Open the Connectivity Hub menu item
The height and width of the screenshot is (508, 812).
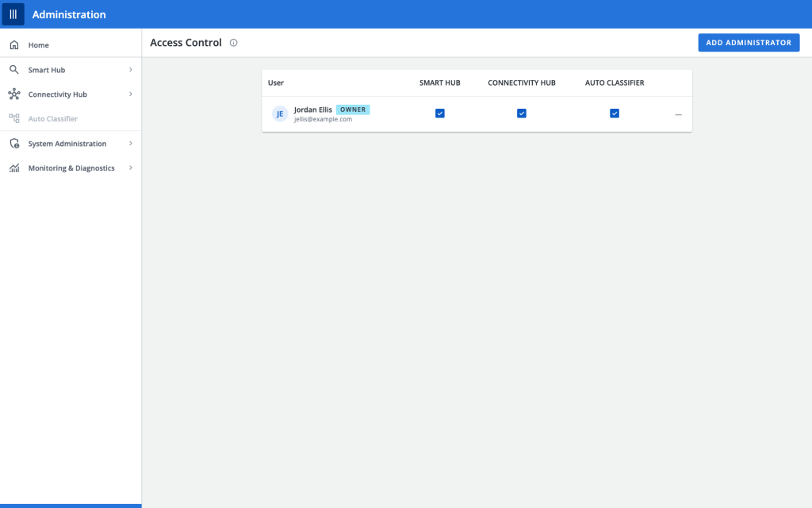click(71, 94)
